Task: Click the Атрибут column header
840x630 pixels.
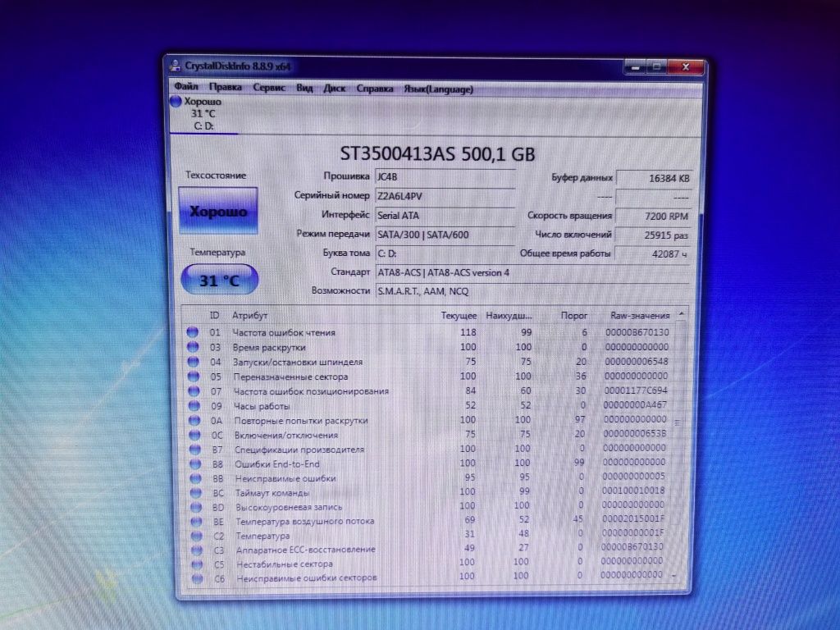Action: click(249, 316)
